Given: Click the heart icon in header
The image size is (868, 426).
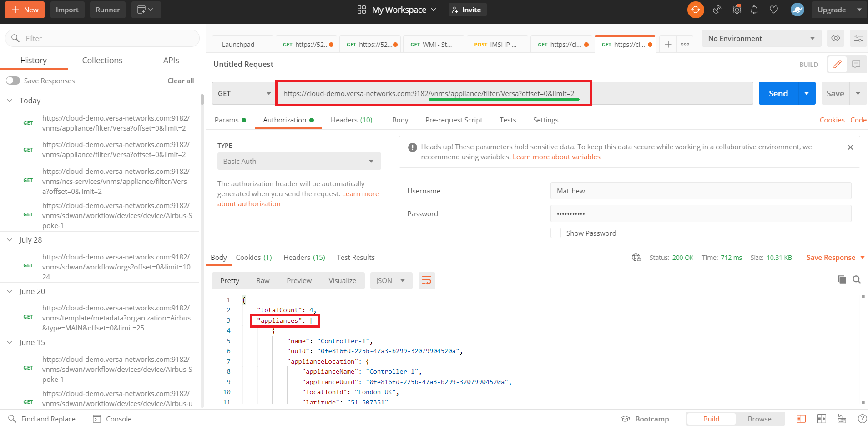Looking at the screenshot, I should [x=774, y=10].
